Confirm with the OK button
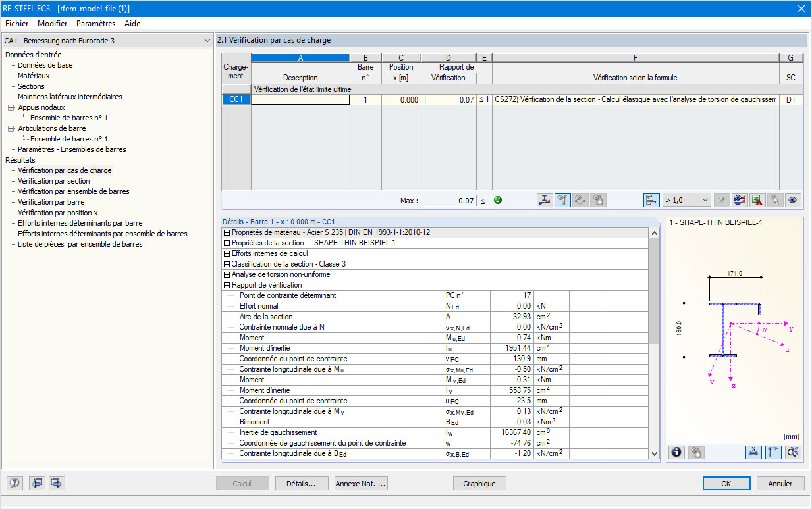This screenshot has width=812, height=510. point(726,484)
